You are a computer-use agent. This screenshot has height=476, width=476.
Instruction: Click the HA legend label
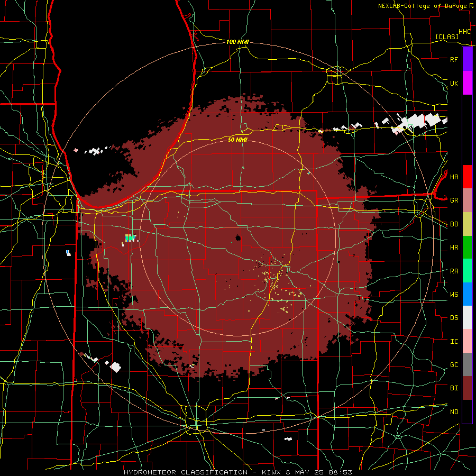(454, 177)
